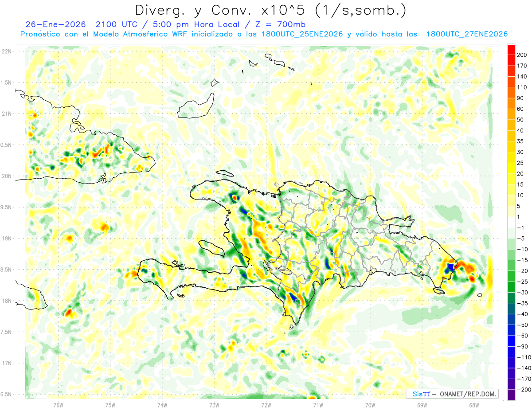This screenshot has width=532, height=411.
Task: Click the longitude label "76W"
Action: pos(58,405)
